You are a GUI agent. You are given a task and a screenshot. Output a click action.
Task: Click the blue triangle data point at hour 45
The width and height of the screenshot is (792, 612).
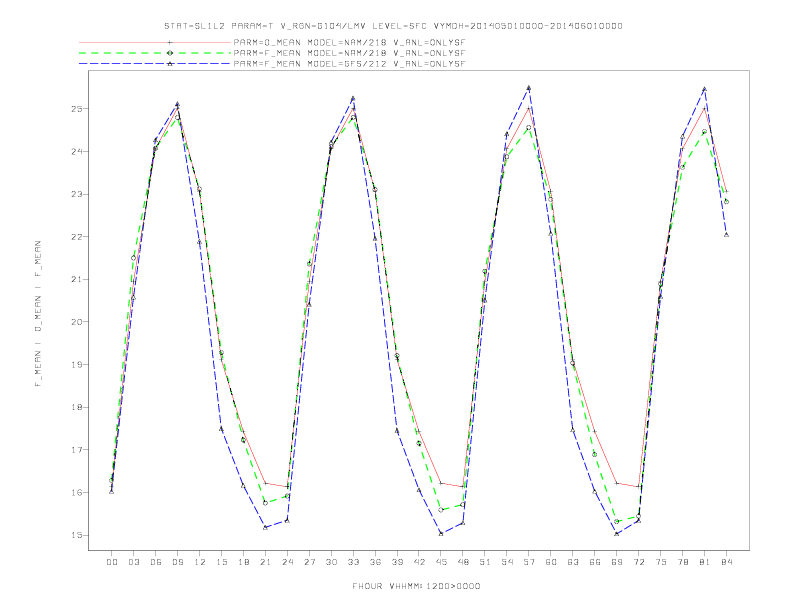click(441, 533)
